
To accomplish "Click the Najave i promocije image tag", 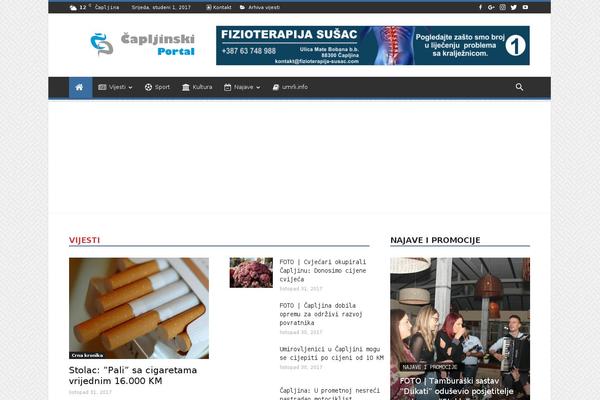I will point(430,367).
